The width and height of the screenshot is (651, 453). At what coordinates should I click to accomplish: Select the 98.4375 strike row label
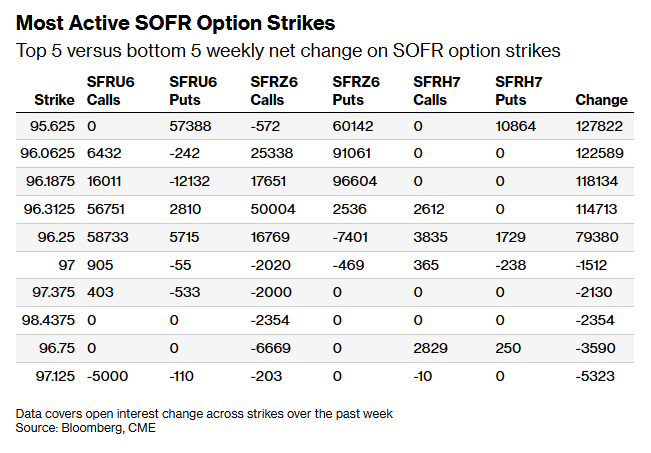tap(49, 320)
